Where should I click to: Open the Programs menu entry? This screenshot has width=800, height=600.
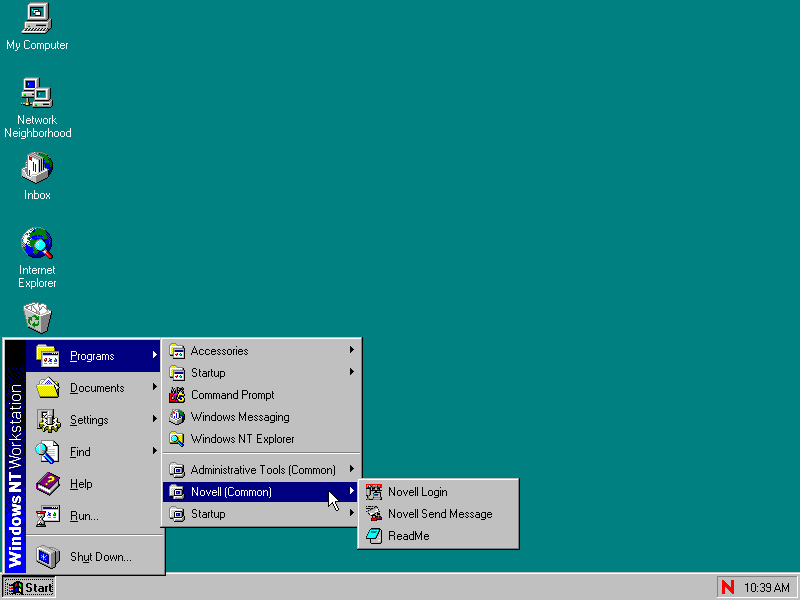(x=93, y=356)
